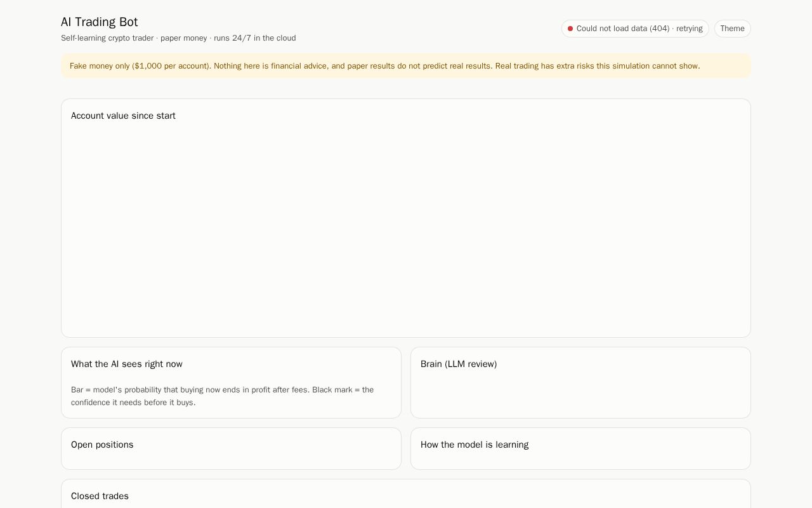
Task: Click the 'Open positions' heading
Action: (102, 444)
